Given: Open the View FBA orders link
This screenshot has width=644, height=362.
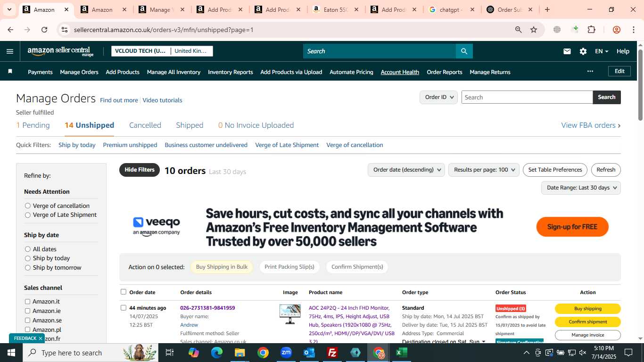Looking at the screenshot, I should pyautogui.click(x=591, y=125).
